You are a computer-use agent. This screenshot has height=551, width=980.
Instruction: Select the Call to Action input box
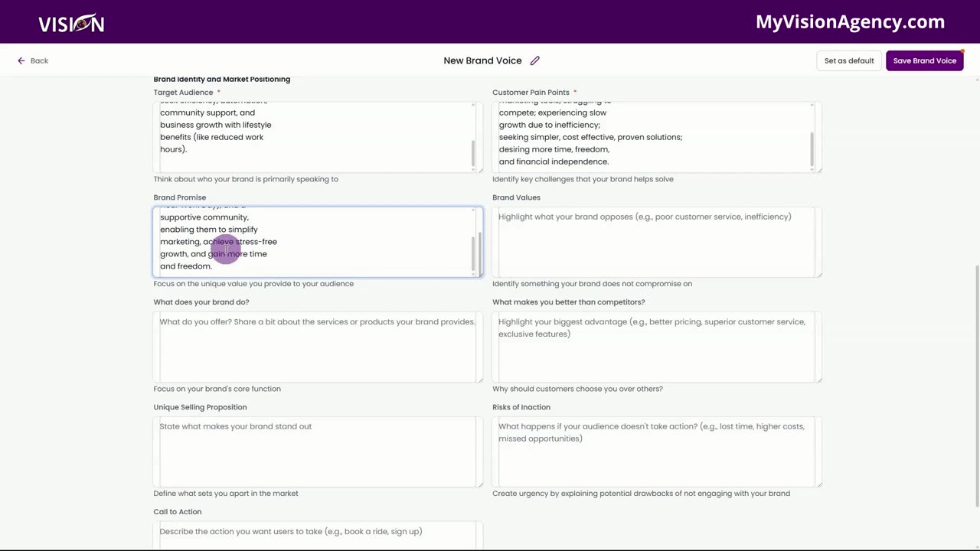tap(317, 534)
